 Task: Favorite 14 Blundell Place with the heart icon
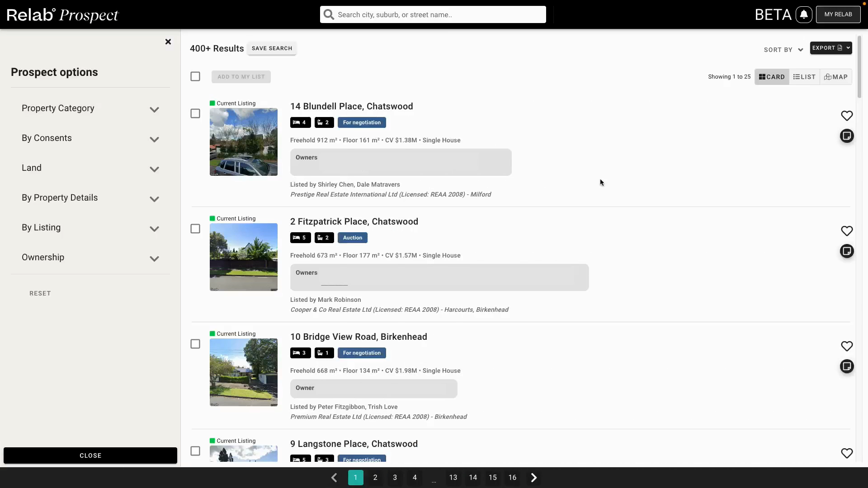(x=847, y=116)
